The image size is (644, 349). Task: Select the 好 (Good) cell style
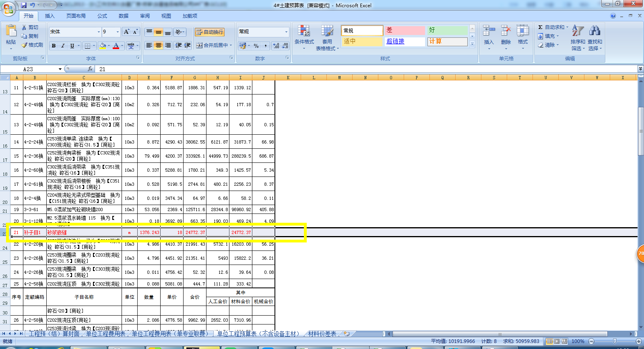click(x=448, y=31)
